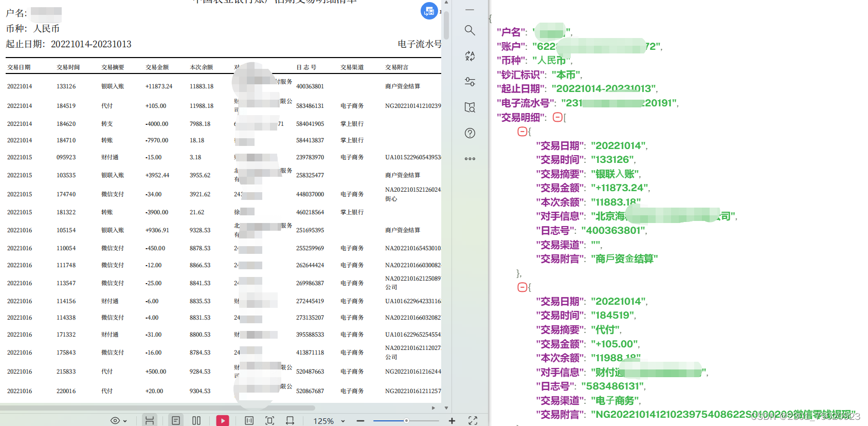Click the JSON value "+105.00"

pyautogui.click(x=614, y=344)
